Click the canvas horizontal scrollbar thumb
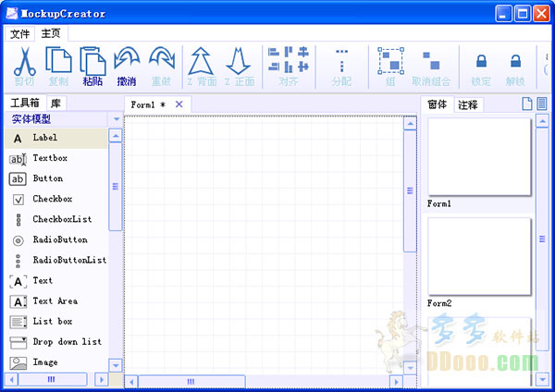555x392 pixels. tap(191, 382)
